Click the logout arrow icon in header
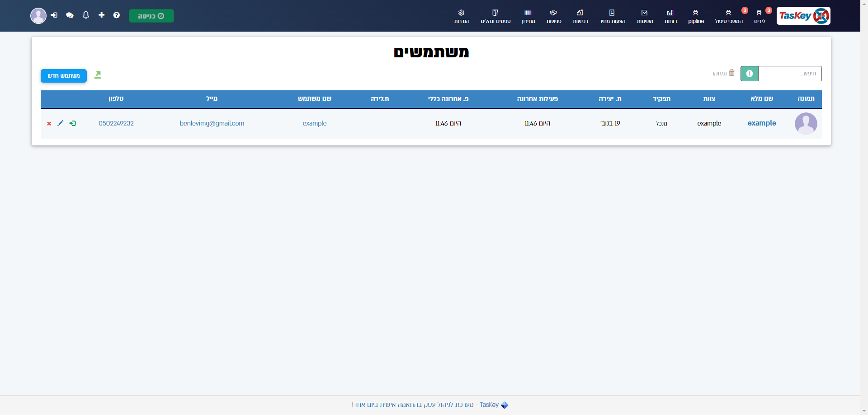 tap(54, 15)
